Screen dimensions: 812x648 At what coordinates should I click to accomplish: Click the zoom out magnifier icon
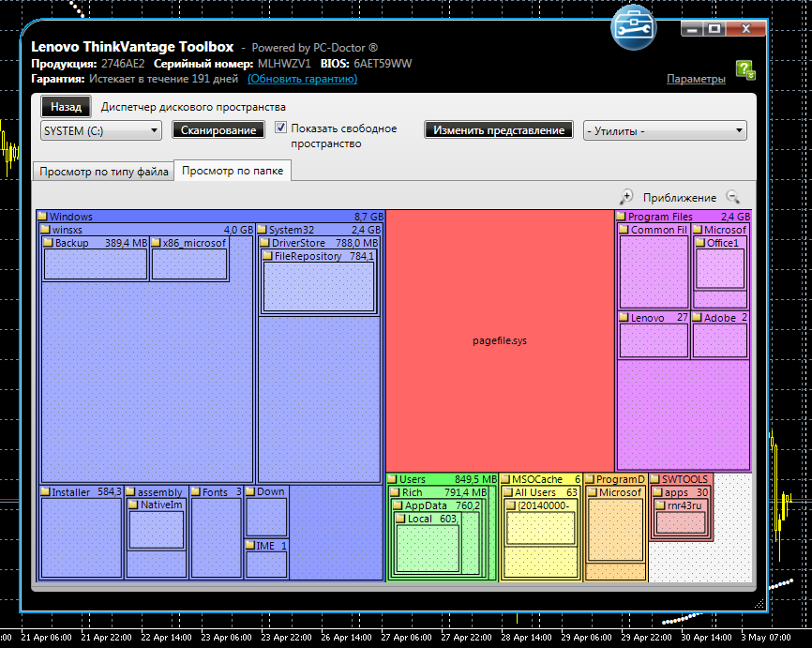click(732, 196)
